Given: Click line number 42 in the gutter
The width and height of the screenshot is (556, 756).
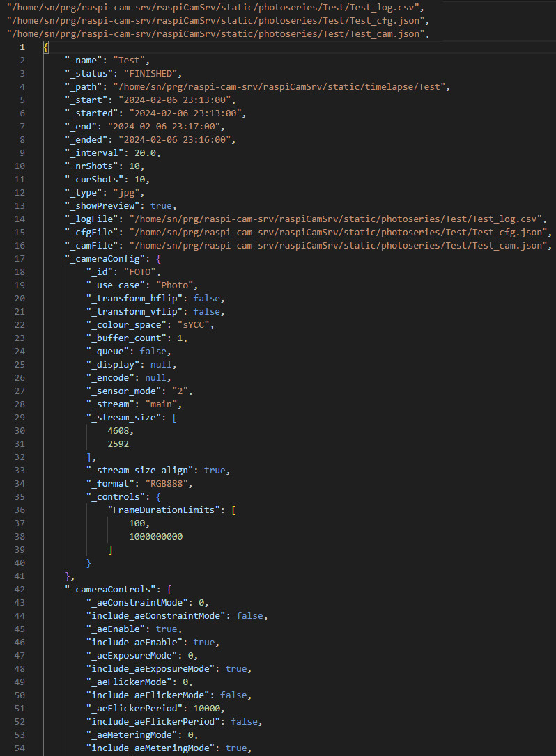Looking at the screenshot, I should tap(20, 590).
